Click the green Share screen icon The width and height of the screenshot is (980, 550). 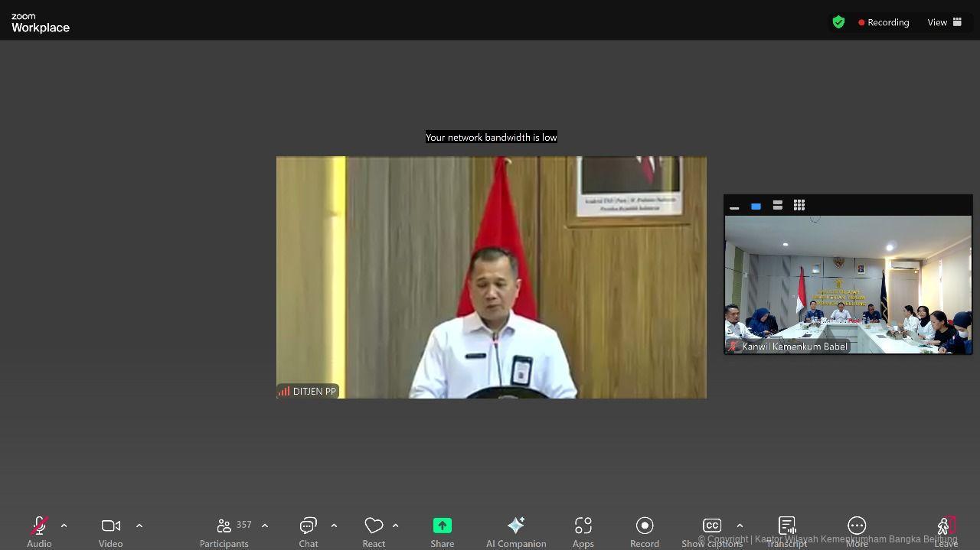point(443,526)
